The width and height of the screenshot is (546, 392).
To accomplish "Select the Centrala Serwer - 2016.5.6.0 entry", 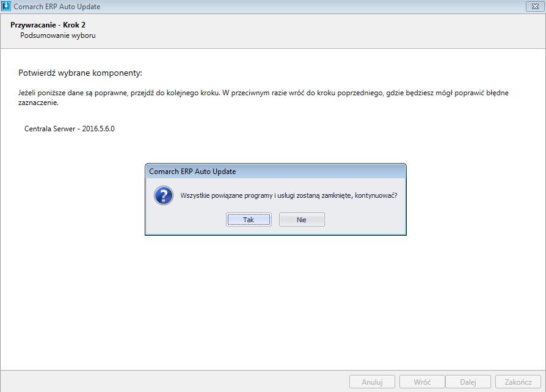I will click(x=69, y=129).
